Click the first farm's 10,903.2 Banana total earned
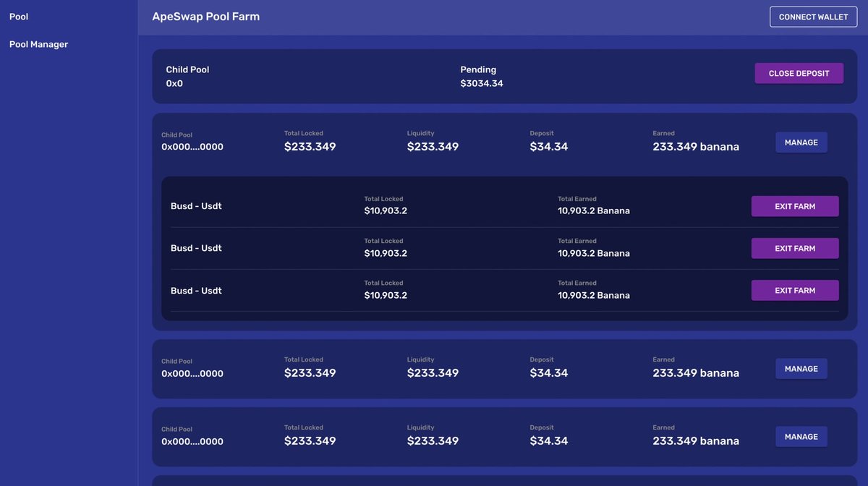Viewport: 868px width, 486px height. point(594,211)
